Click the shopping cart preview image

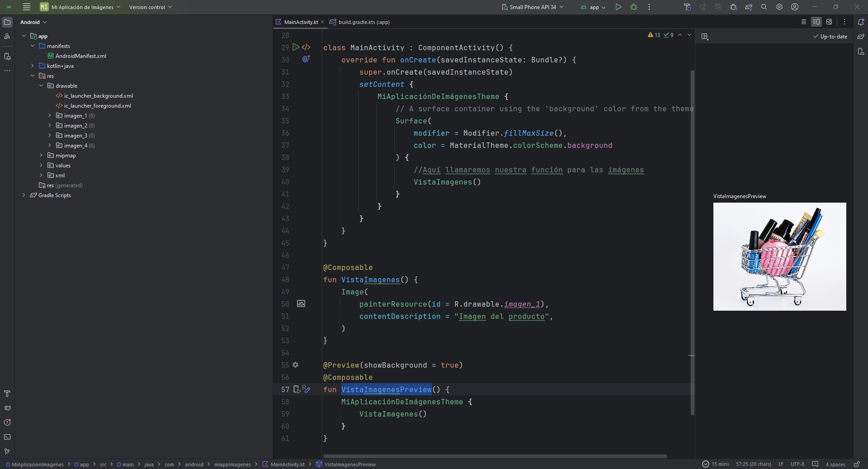[x=779, y=256]
